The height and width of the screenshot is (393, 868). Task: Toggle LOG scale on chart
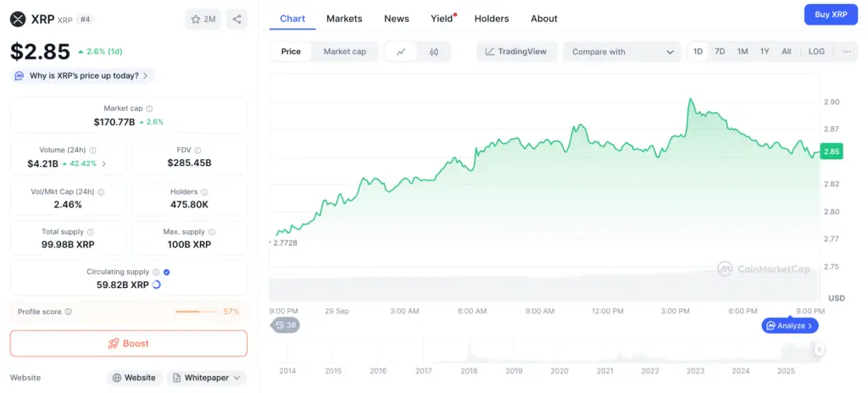[816, 52]
